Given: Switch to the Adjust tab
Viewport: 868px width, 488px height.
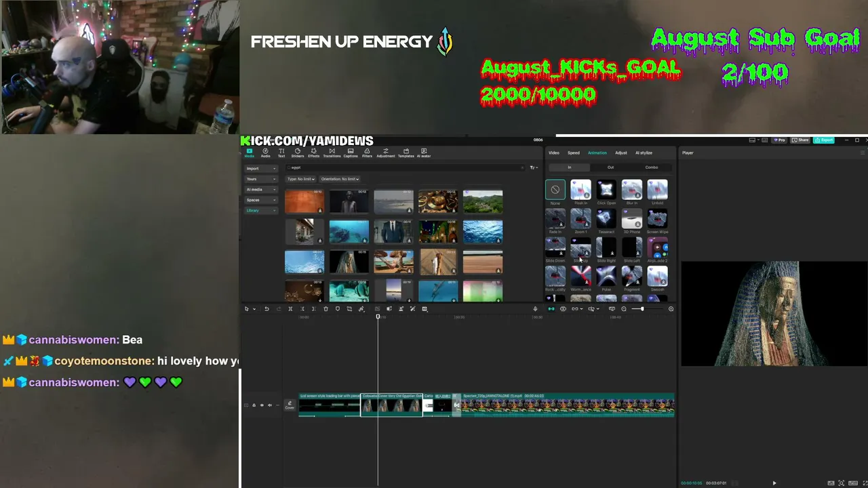Looking at the screenshot, I should (x=621, y=153).
